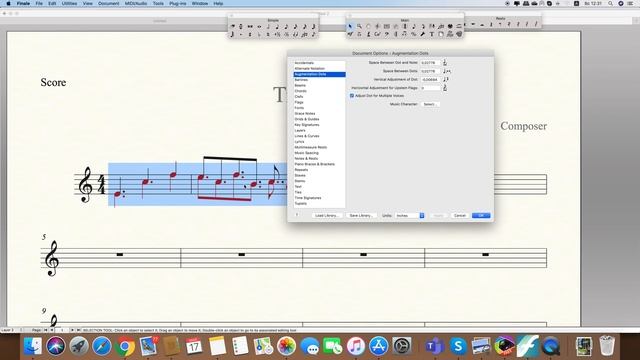Viewport: 640px width, 360px height.
Task: Select the half note in Simple palette
Action: pyautogui.click(x=268, y=26)
